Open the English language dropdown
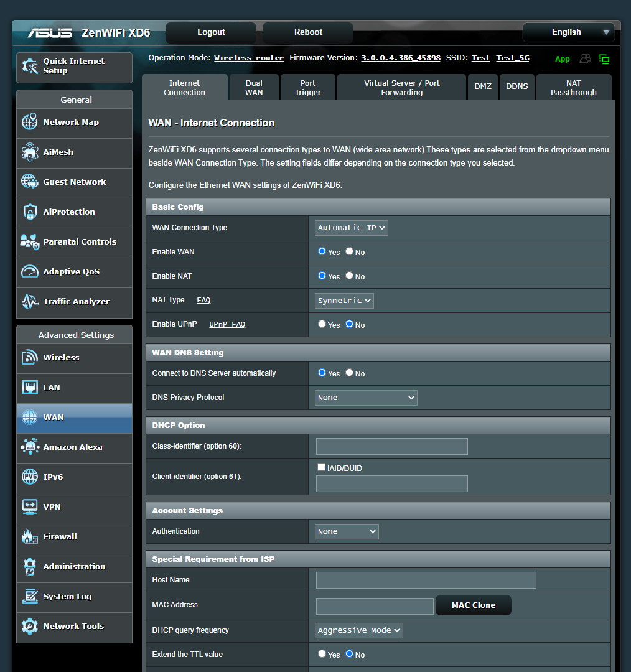Viewport: 631px width, 672px height. tap(569, 32)
